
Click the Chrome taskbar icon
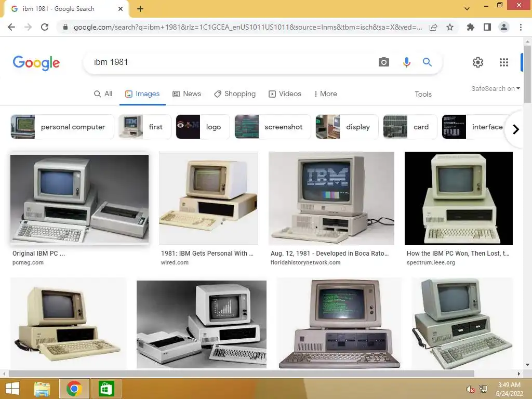point(74,389)
